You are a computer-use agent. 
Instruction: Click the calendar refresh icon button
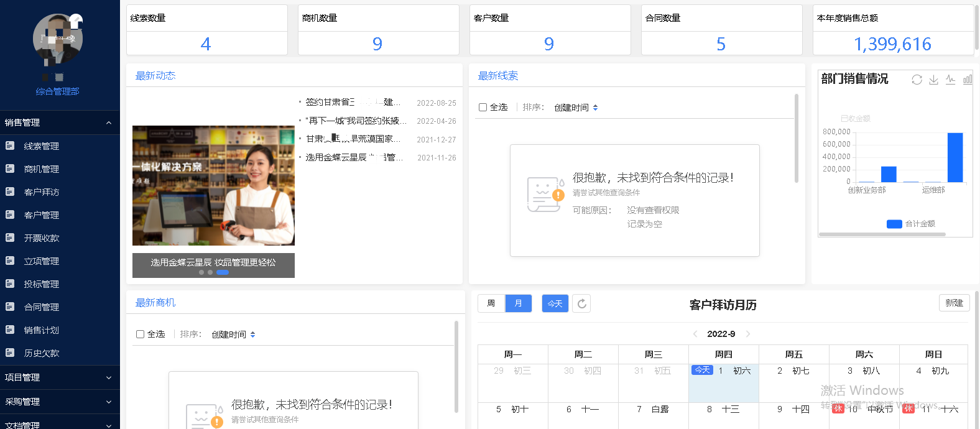[581, 303]
